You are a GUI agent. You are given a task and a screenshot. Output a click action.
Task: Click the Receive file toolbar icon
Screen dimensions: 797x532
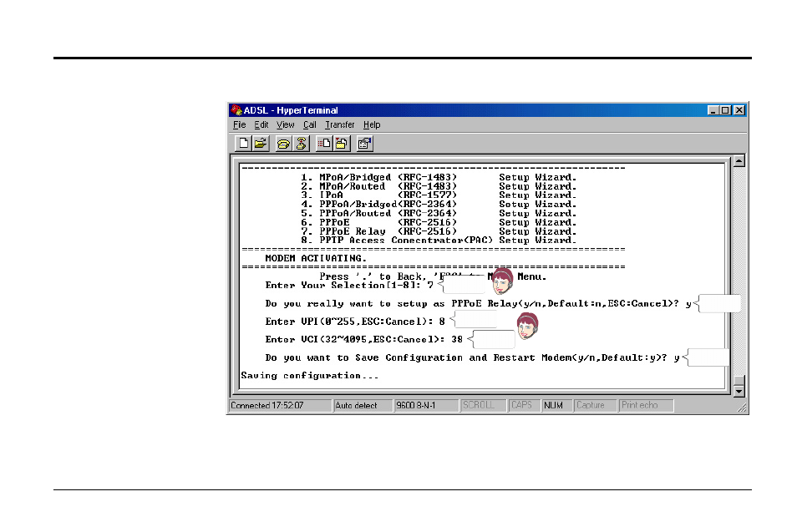[x=342, y=144]
